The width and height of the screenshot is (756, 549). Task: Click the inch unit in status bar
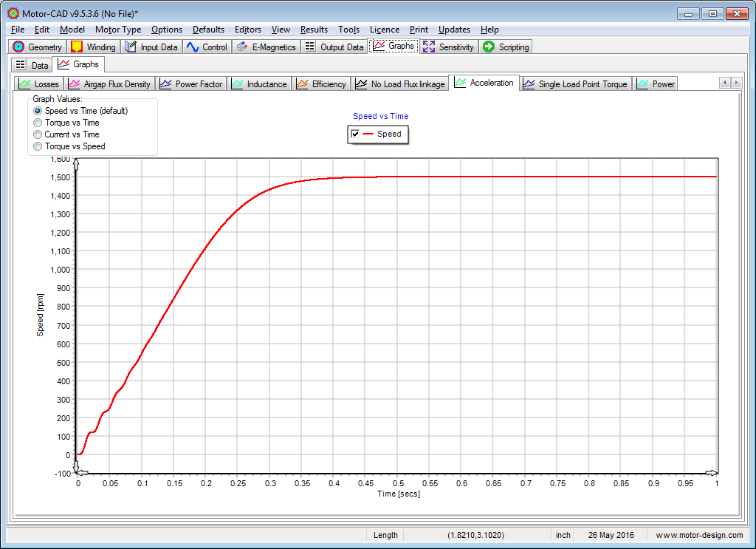[563, 535]
